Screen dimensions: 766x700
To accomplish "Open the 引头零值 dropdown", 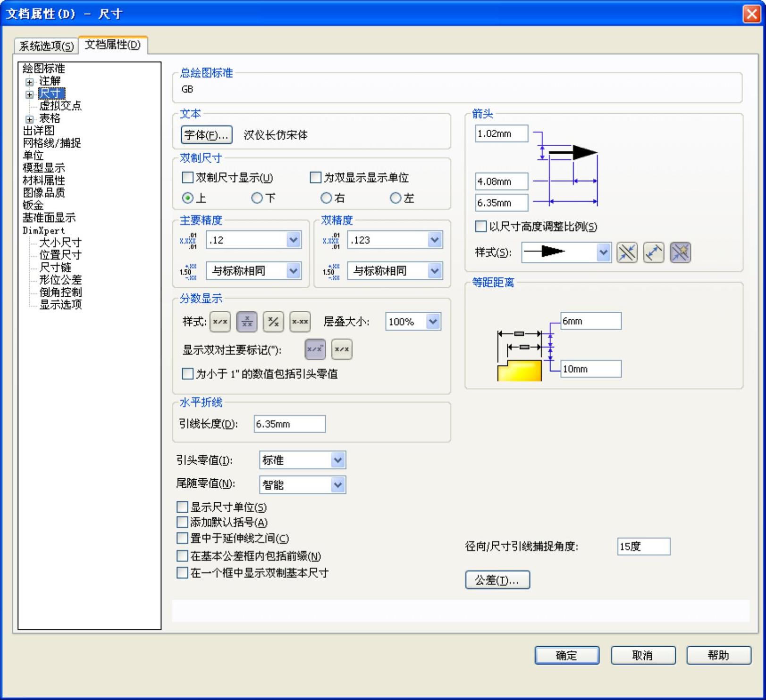I will (x=337, y=460).
